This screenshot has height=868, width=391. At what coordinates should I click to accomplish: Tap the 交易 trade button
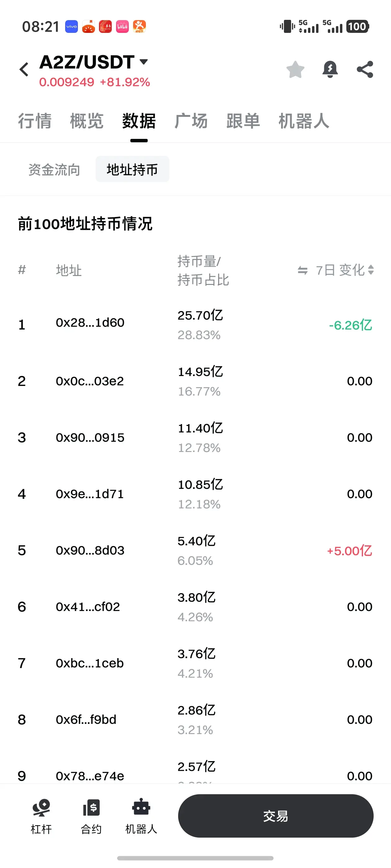tap(276, 816)
